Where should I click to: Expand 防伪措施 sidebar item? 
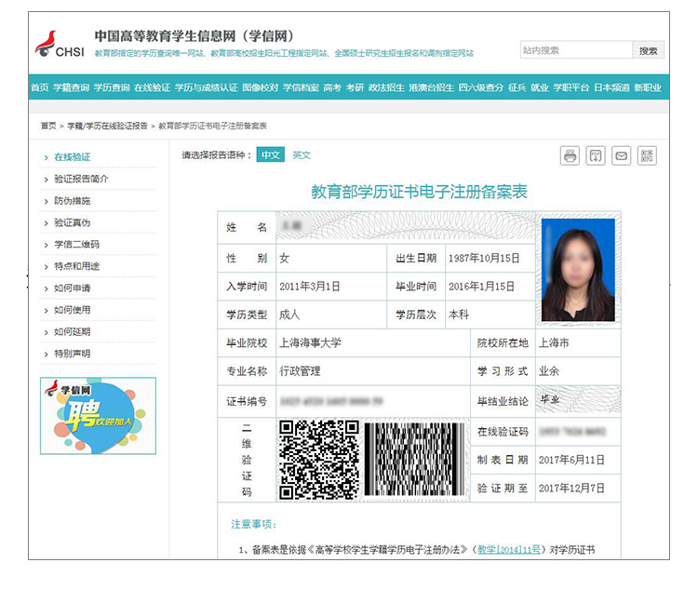[x=73, y=201]
